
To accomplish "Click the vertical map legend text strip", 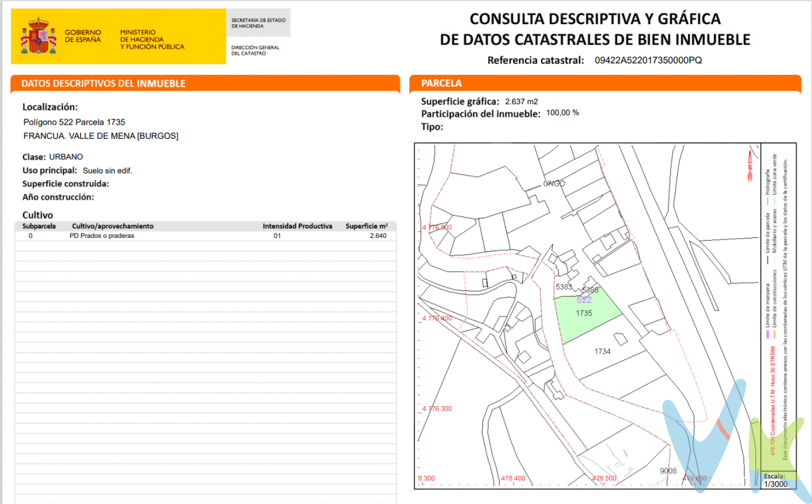I will (778, 307).
